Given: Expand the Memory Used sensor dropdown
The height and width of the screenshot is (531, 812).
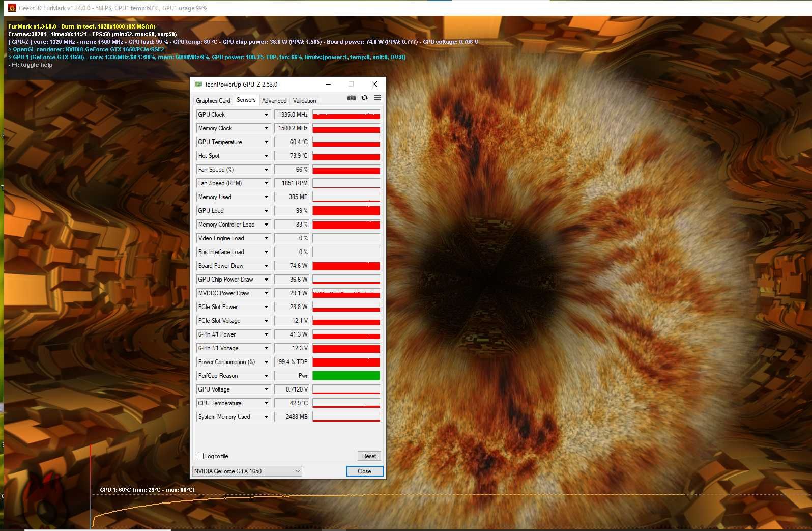Looking at the screenshot, I should (x=266, y=197).
